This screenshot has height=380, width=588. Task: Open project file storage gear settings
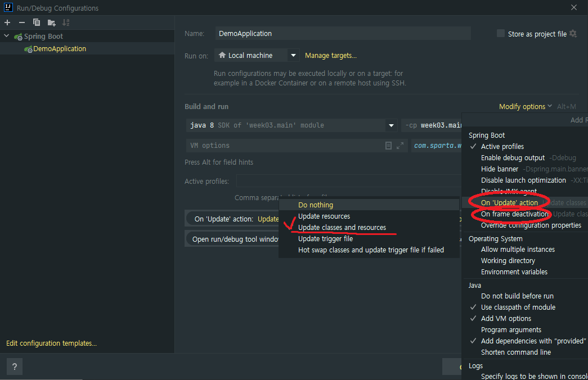pos(573,33)
